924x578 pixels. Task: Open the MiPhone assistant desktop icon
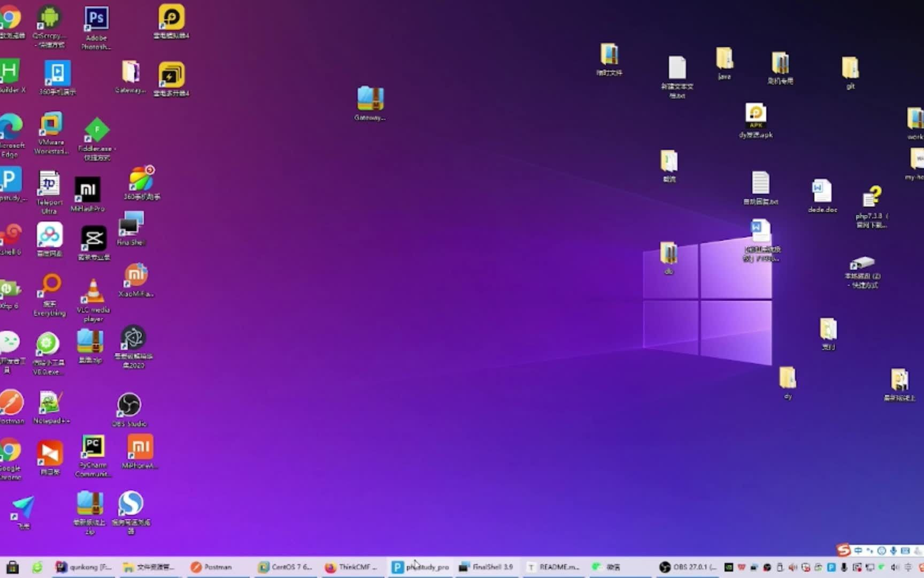[x=140, y=452]
